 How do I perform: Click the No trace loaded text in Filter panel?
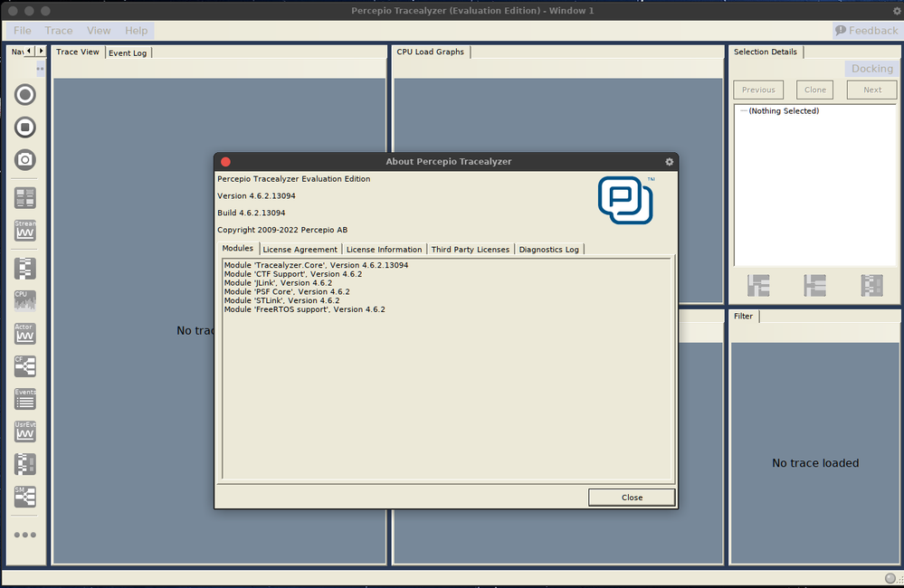tap(815, 463)
